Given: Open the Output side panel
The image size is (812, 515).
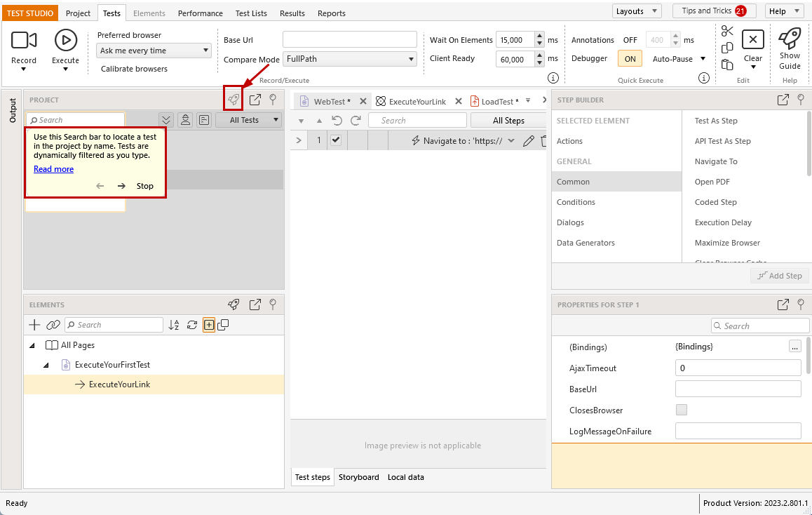Looking at the screenshot, I should (x=13, y=110).
